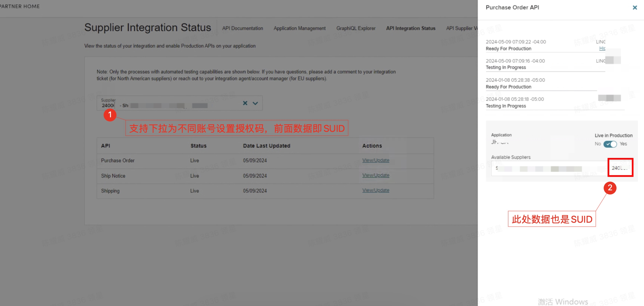This screenshot has height=306, width=644.
Task: Open link beside Ready For Production entry
Action: tap(602, 48)
